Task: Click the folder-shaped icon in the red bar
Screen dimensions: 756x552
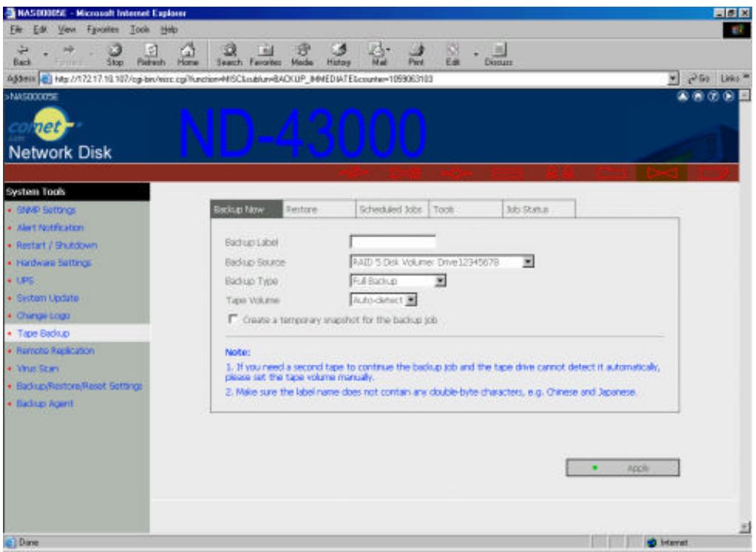Action: [x=612, y=173]
